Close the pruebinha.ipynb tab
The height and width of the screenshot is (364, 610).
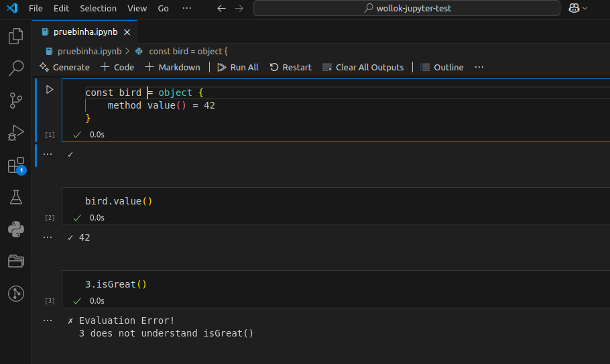tap(127, 32)
